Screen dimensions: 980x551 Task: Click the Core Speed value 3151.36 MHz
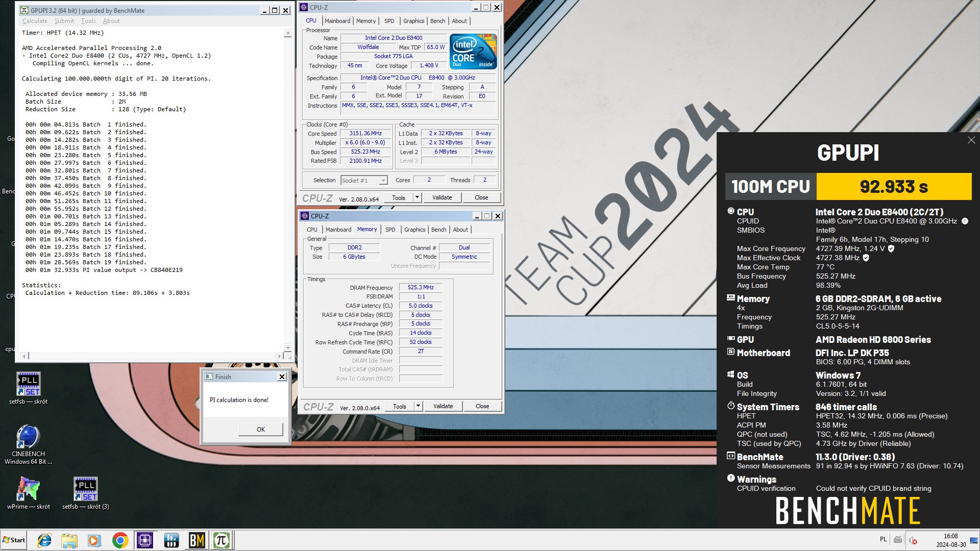pos(365,133)
